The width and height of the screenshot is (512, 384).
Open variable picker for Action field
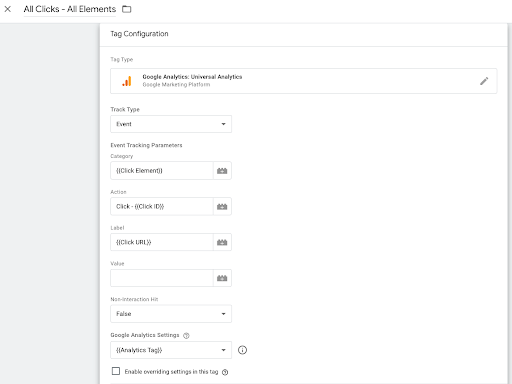click(222, 206)
